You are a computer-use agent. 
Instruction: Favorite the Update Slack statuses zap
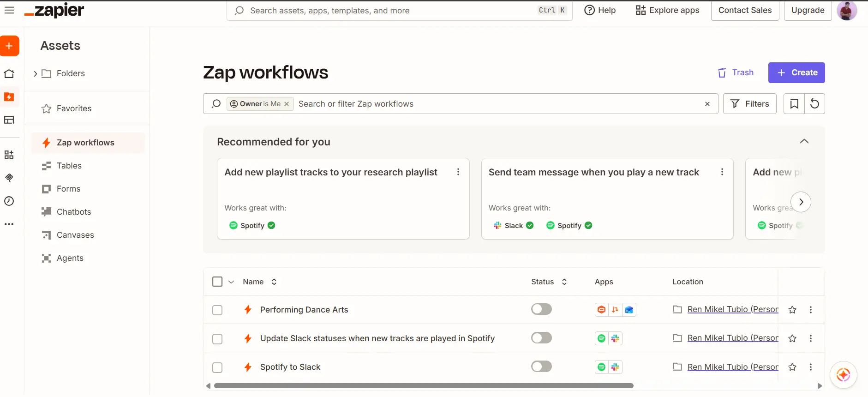point(792,338)
